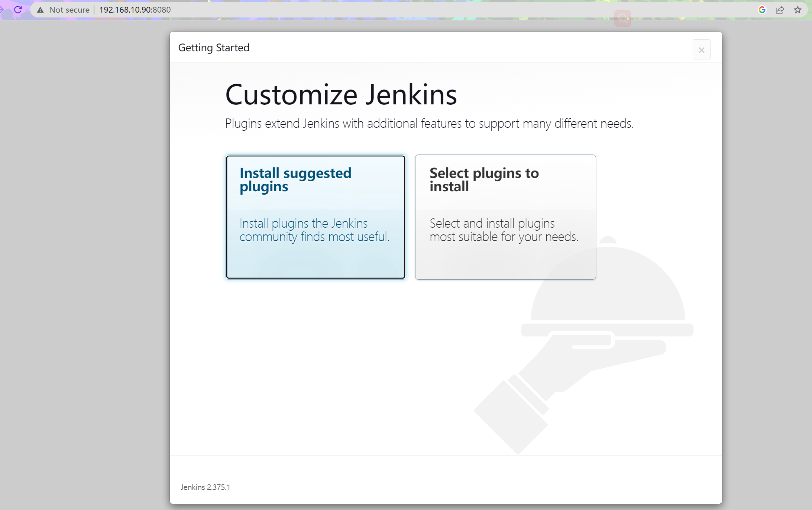This screenshot has height=510, width=812.
Task: Click the share page icon
Action: [x=780, y=10]
